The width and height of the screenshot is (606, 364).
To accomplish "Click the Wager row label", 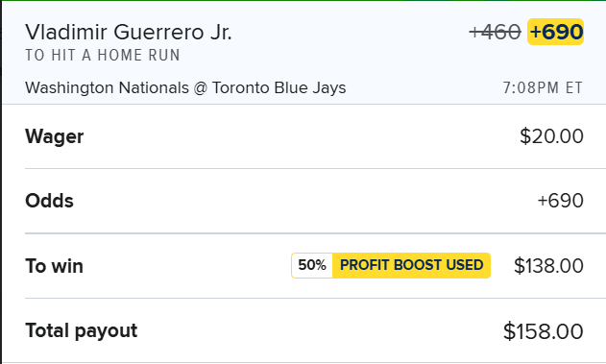I will (x=54, y=136).
